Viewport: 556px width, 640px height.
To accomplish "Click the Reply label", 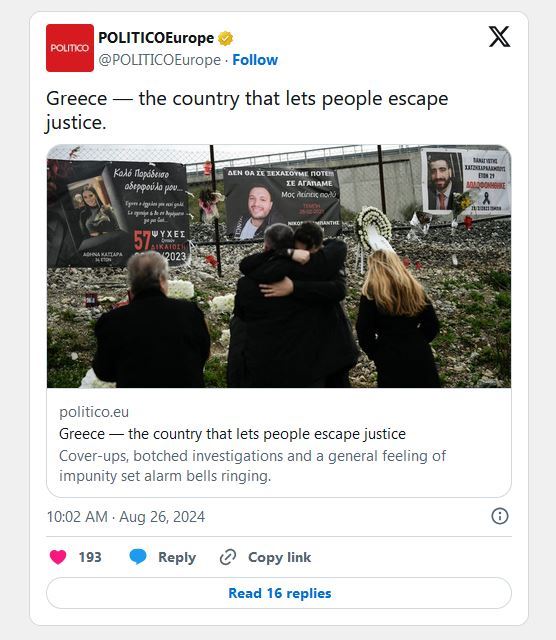I will 177,557.
